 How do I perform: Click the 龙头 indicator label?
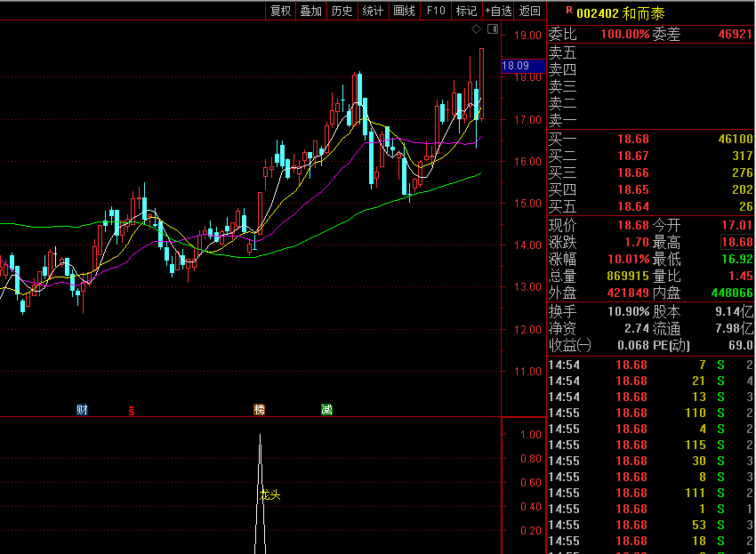coord(270,495)
